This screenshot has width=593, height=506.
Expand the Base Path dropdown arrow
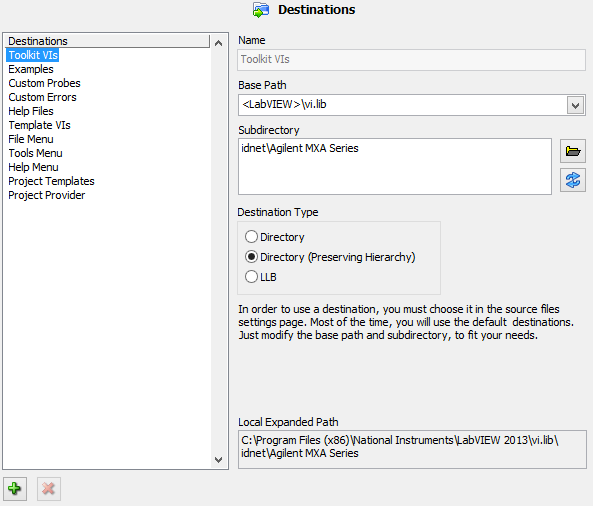click(x=575, y=105)
